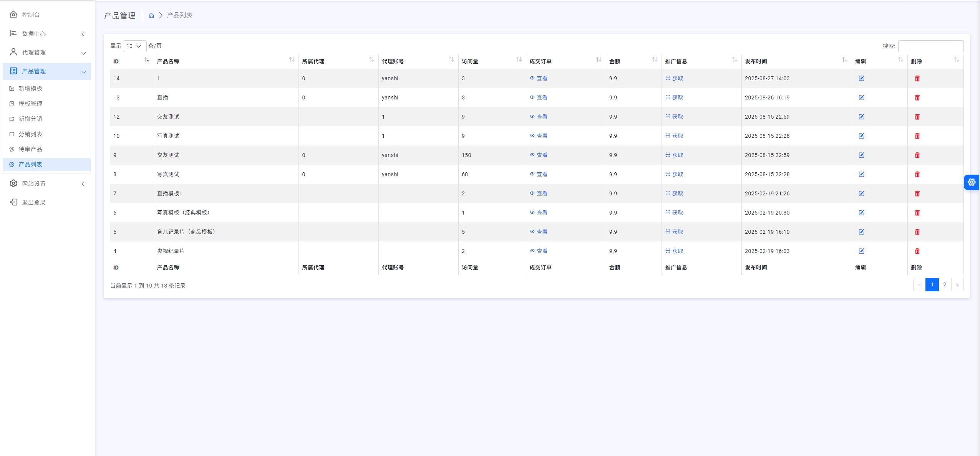The height and width of the screenshot is (456, 980).
Task: Click the edit icon for product ID 14
Action: (861, 78)
